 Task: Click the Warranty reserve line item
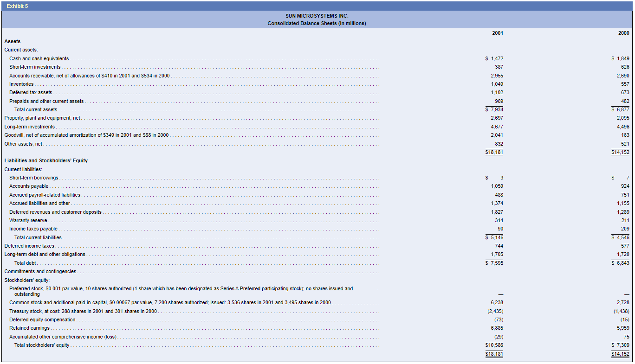[x=27, y=220]
